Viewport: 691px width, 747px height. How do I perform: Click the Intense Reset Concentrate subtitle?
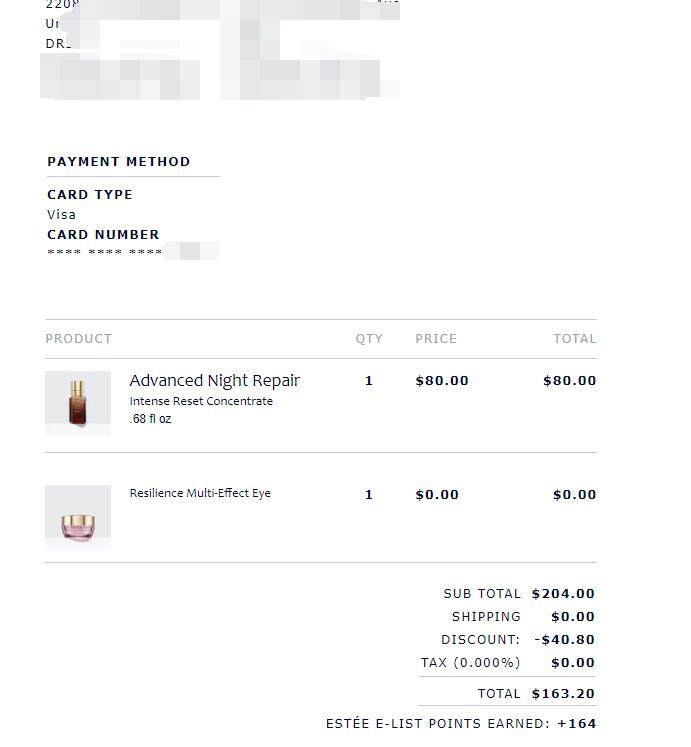click(x=201, y=401)
